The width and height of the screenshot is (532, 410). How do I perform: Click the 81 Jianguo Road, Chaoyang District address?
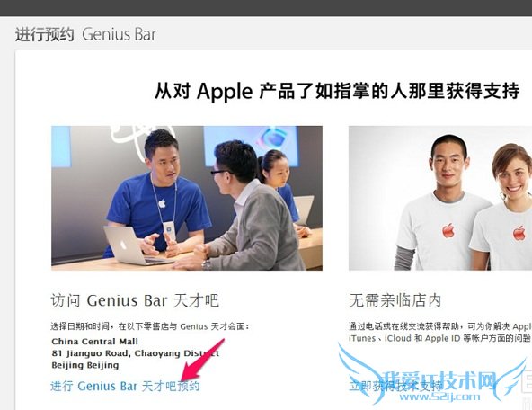click(x=136, y=353)
